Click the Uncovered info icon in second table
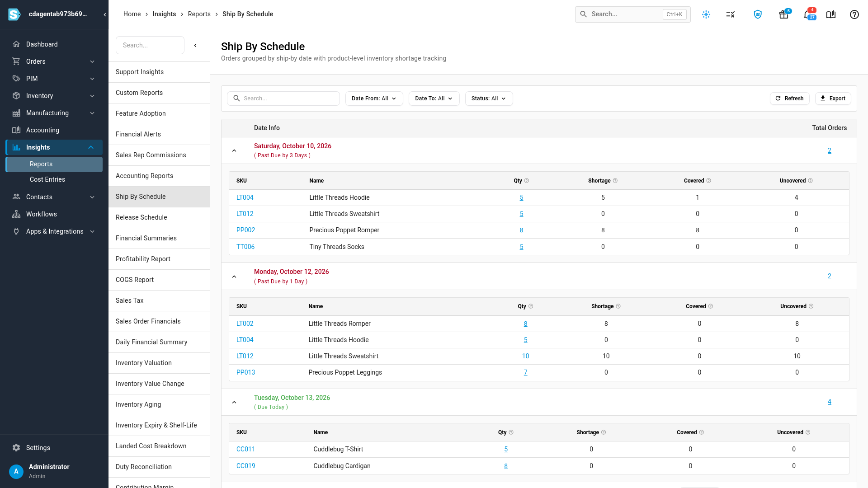 tap(811, 306)
